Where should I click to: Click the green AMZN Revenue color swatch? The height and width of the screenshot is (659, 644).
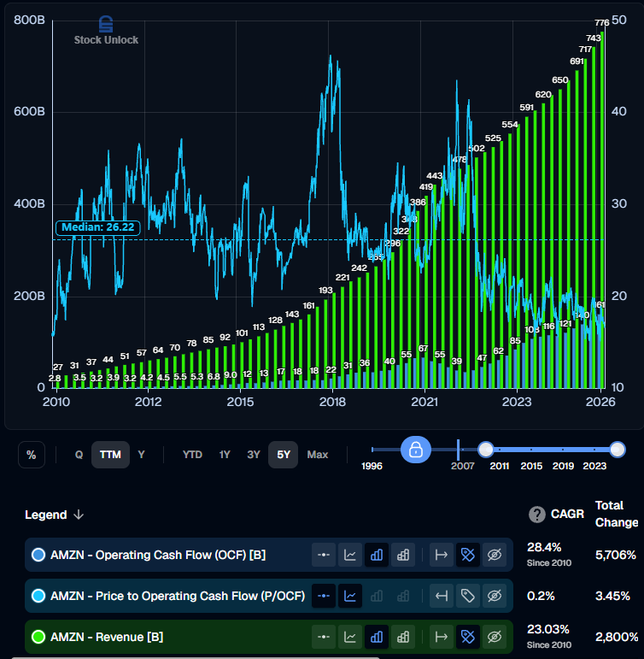[x=38, y=637]
